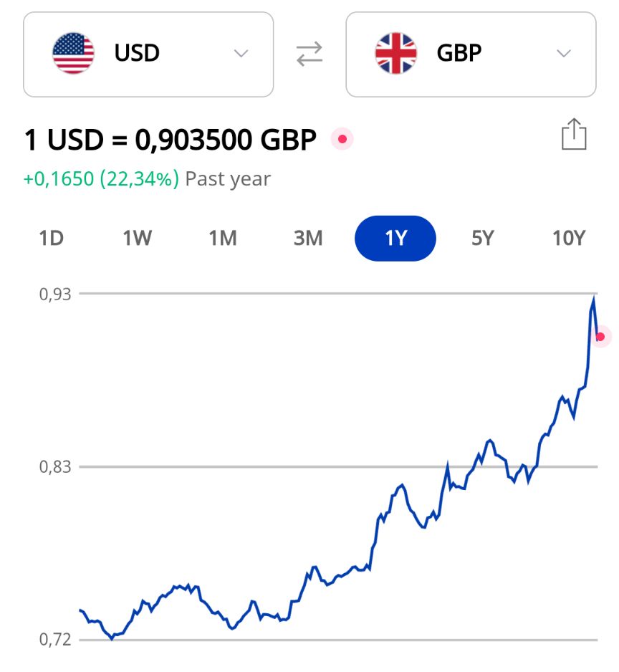Tap the red marker on chart line
Image resolution: width=619 pixels, height=672 pixels.
(x=600, y=336)
